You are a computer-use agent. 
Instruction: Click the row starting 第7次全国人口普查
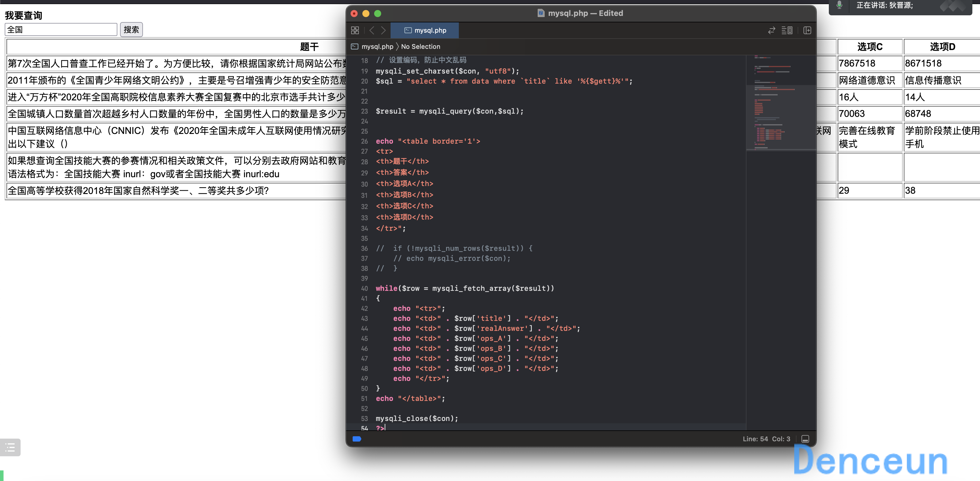click(176, 63)
